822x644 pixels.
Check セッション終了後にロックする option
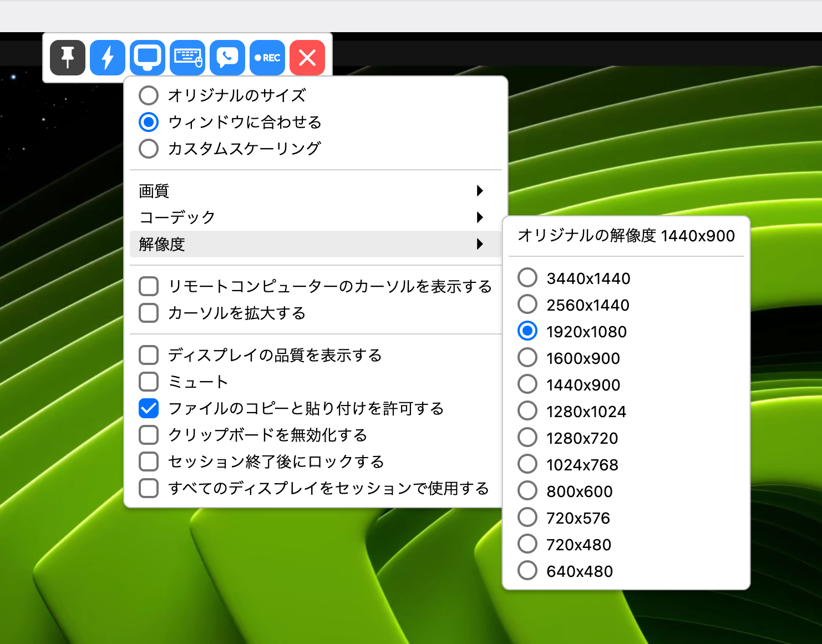148,461
